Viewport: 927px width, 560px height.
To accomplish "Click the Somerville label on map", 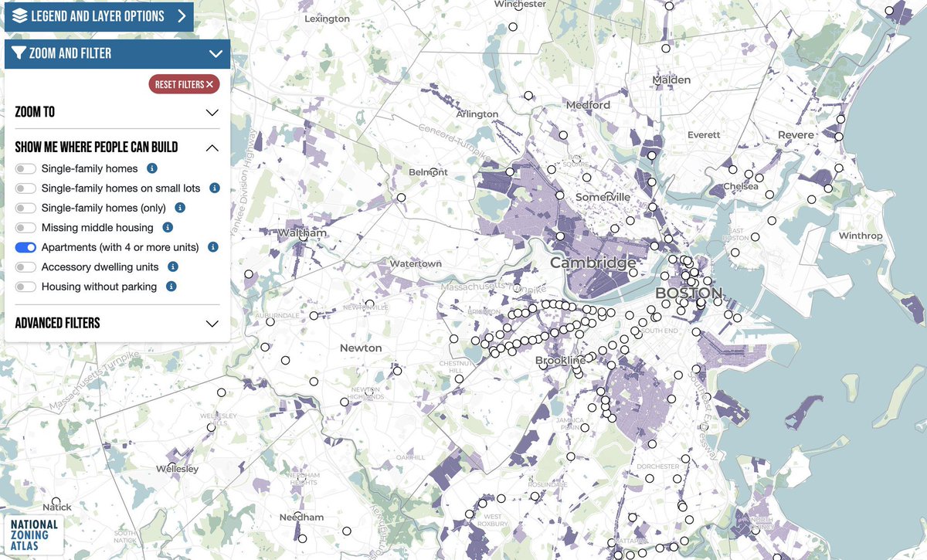I will click(603, 197).
